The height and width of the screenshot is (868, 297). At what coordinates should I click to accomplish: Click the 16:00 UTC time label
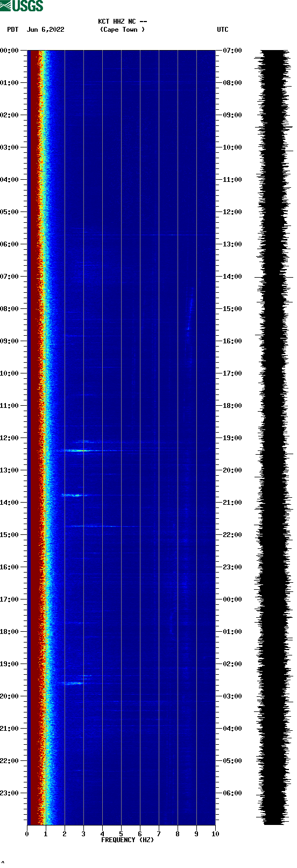tap(232, 341)
